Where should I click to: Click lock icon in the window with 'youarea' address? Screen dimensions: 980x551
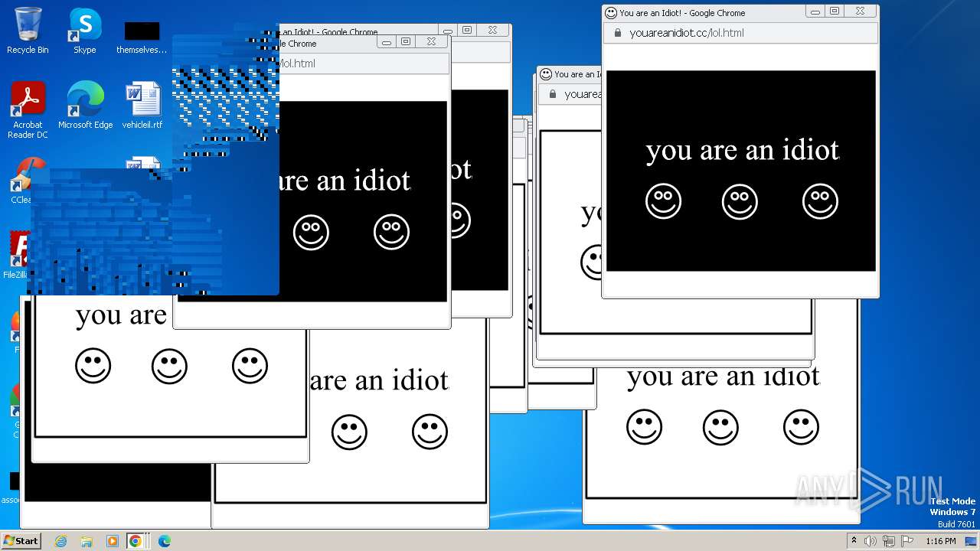[552, 94]
